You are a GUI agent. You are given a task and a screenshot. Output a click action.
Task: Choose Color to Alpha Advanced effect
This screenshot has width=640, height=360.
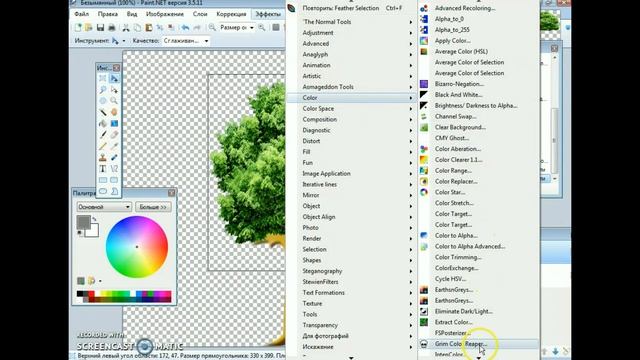(x=478, y=247)
